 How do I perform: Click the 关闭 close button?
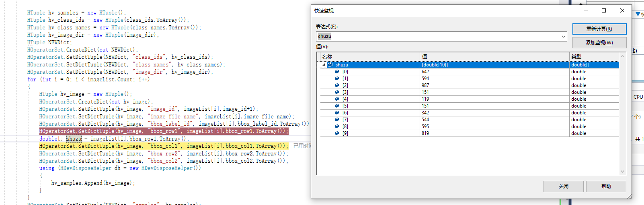click(x=563, y=186)
